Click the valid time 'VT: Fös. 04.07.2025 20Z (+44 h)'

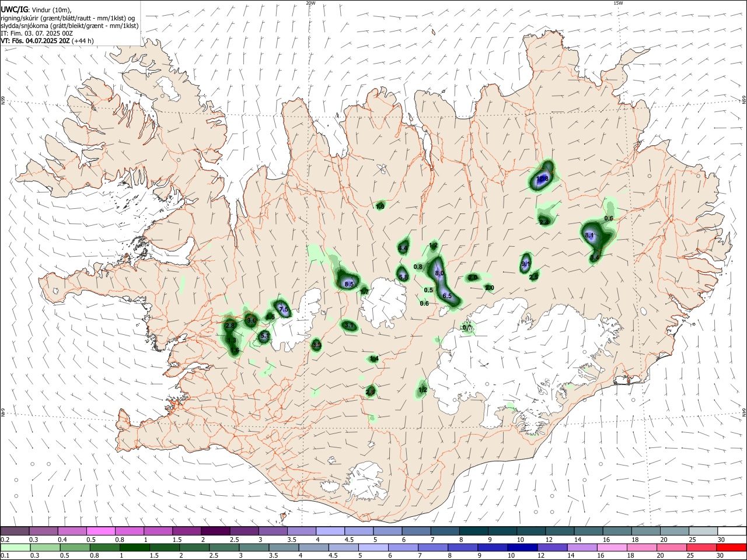[x=47, y=41]
